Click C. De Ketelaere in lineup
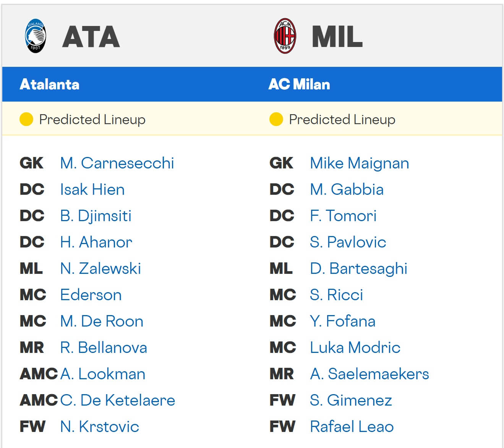The image size is (504, 448). click(x=118, y=400)
